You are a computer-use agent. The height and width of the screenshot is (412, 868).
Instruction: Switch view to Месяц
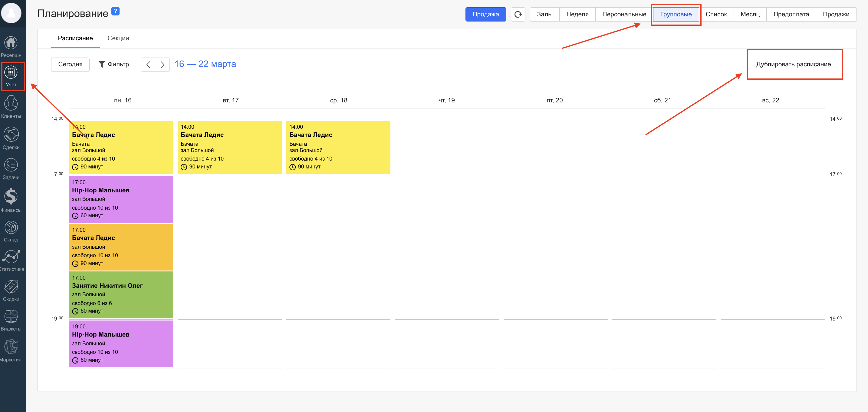[x=750, y=14]
